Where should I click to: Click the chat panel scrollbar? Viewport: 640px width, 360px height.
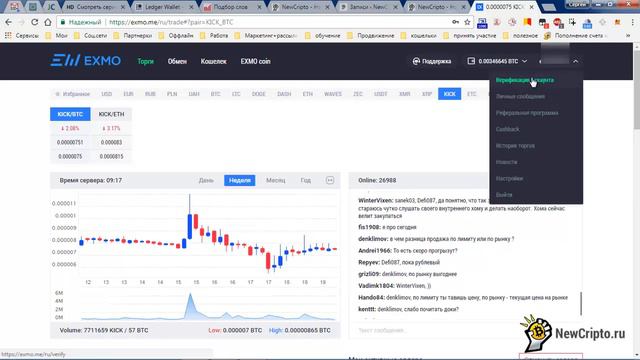(x=581, y=303)
